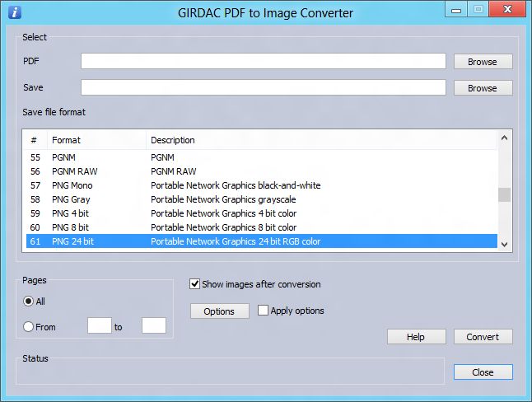
Task: Open the Options dialog
Action: (x=220, y=311)
